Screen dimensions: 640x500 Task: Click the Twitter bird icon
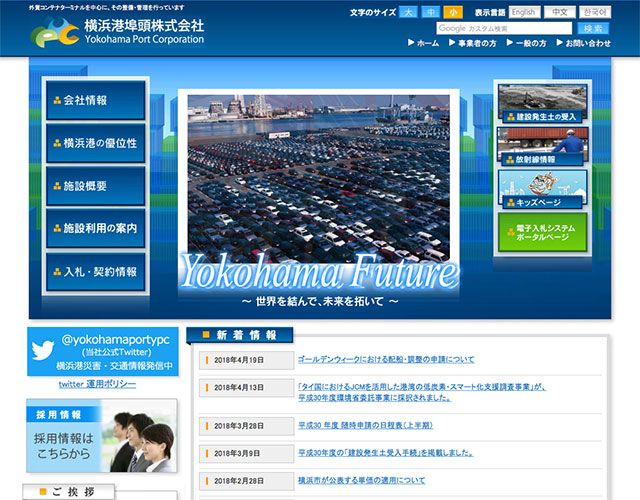[43, 350]
